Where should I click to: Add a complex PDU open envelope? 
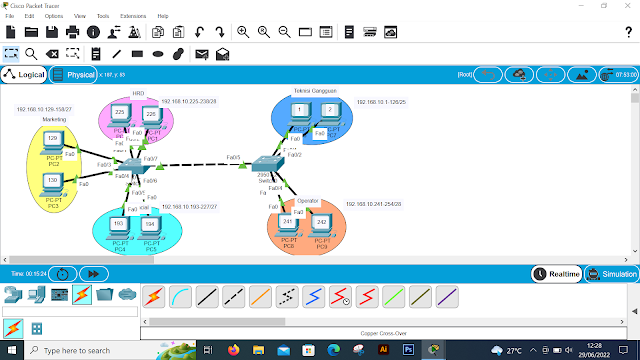222,54
